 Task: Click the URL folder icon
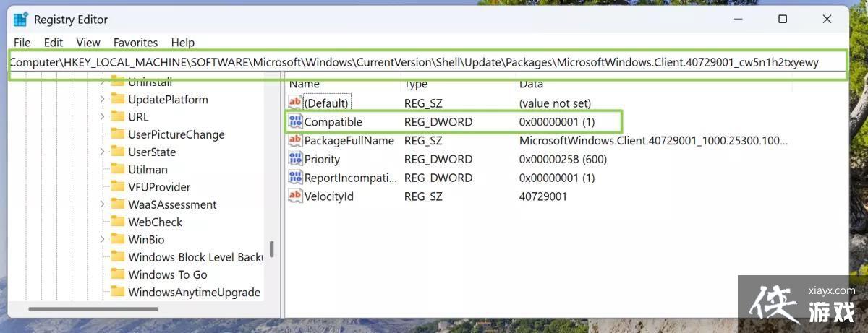118,116
